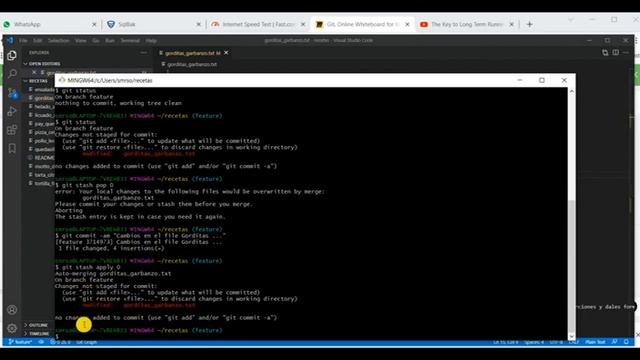Open the Explorer view in VS Code activity bar
640x360 pixels.
[x=12, y=56]
